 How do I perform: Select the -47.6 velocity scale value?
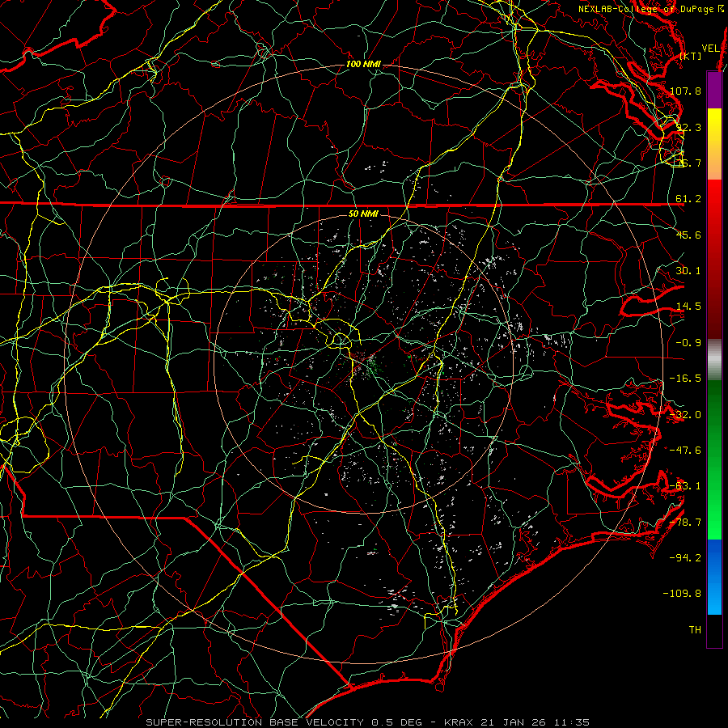[x=685, y=451]
